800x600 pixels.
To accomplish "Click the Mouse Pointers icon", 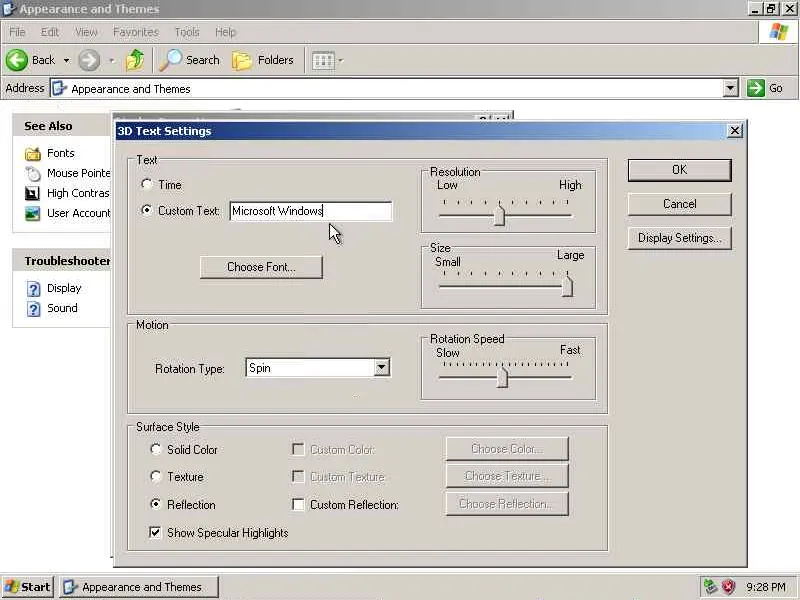I will (33, 173).
